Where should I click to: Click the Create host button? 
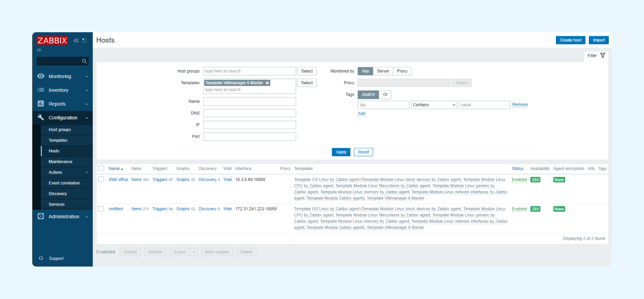tap(570, 40)
